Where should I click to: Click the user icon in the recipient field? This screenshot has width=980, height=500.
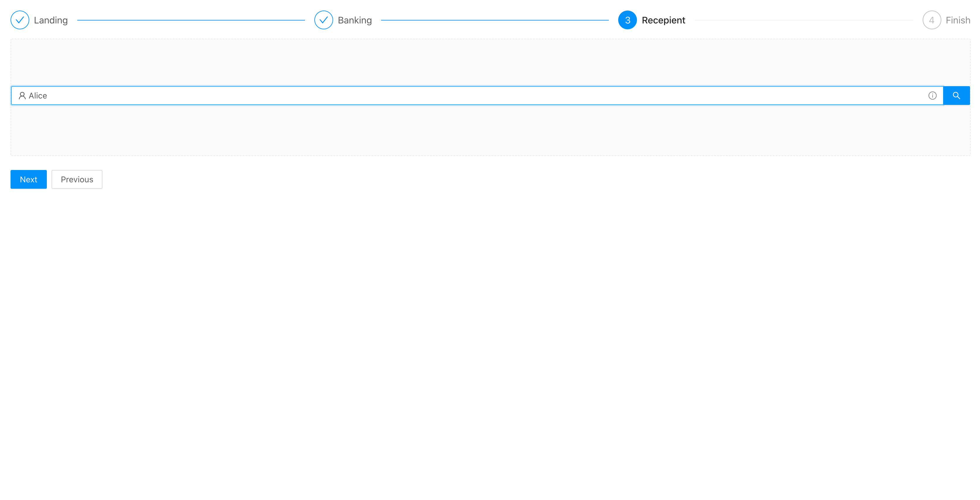[x=22, y=96]
